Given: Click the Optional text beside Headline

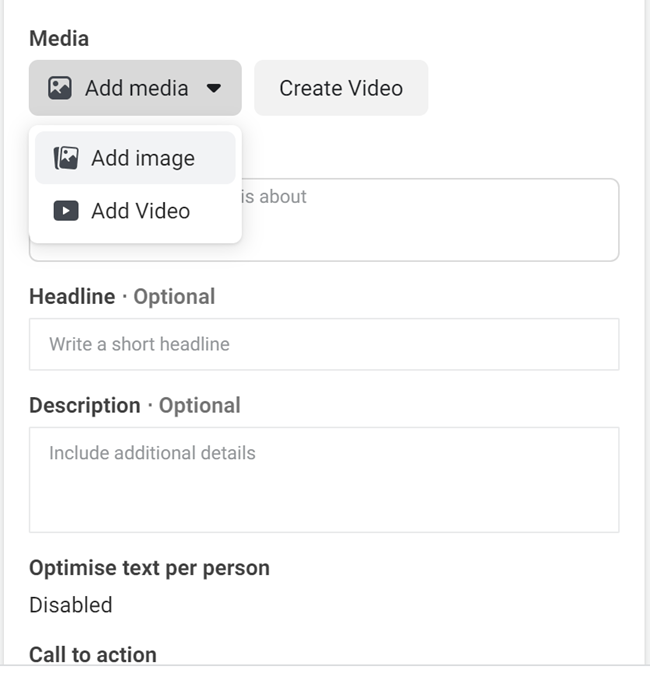Looking at the screenshot, I should pyautogui.click(x=174, y=297).
